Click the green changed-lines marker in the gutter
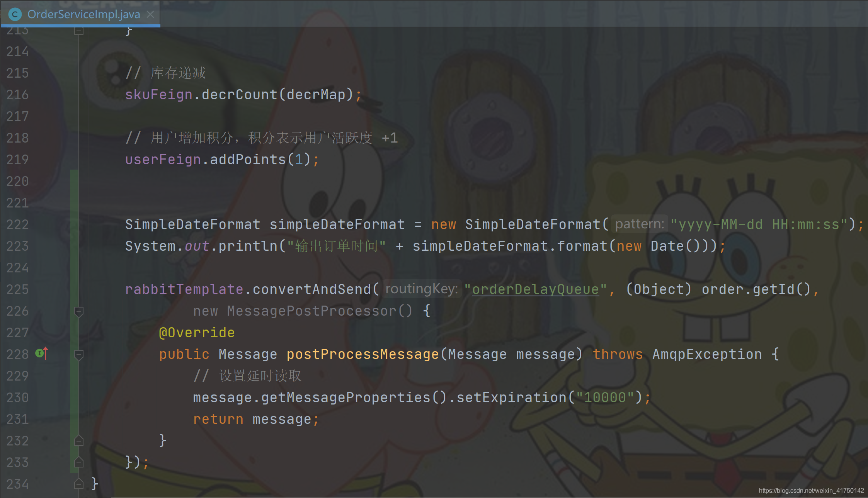Viewport: 868px width, 498px height. point(74,321)
